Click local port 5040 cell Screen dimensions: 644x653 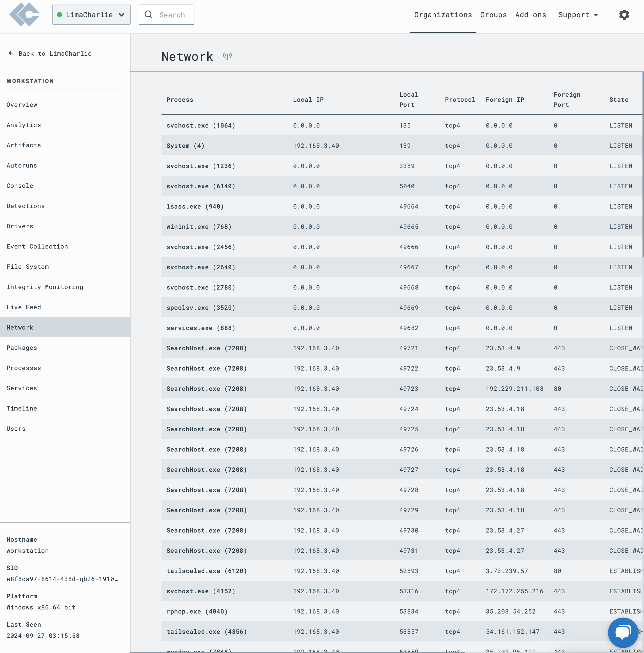coord(407,186)
